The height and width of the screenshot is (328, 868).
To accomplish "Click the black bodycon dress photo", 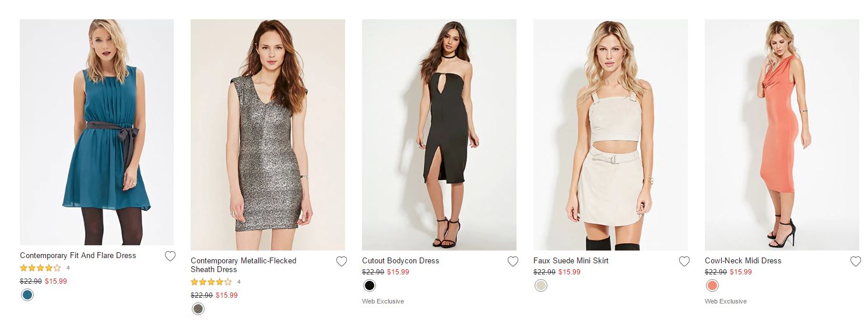I will coord(439,135).
